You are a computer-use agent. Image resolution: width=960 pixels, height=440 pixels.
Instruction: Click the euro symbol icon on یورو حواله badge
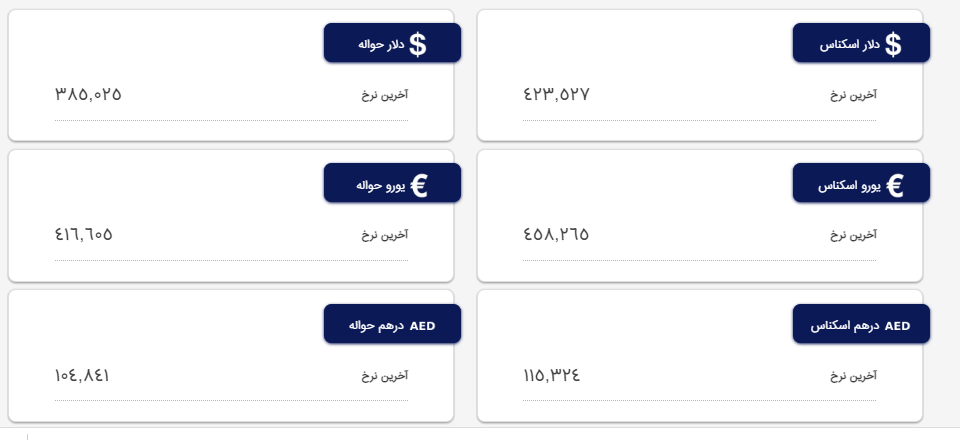pyautogui.click(x=419, y=185)
